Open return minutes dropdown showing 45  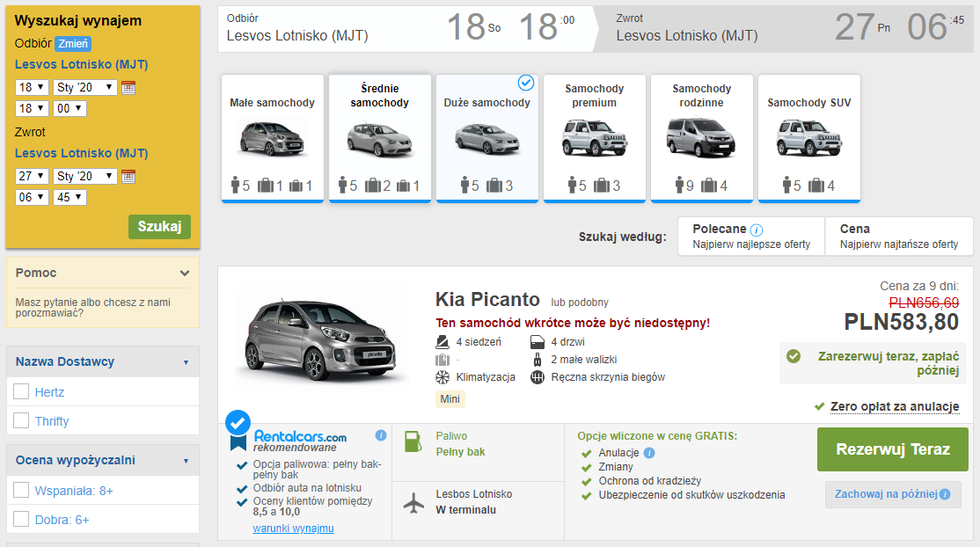pos(69,197)
